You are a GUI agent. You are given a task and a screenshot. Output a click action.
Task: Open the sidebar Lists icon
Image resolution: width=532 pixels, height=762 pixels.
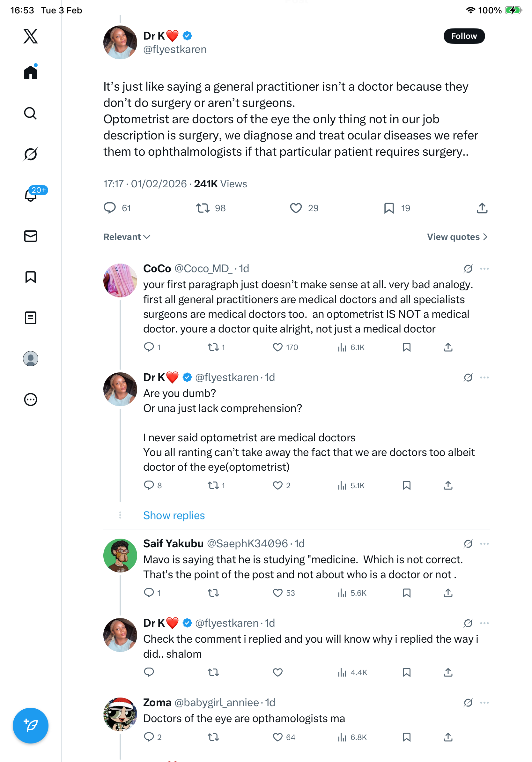(x=31, y=318)
